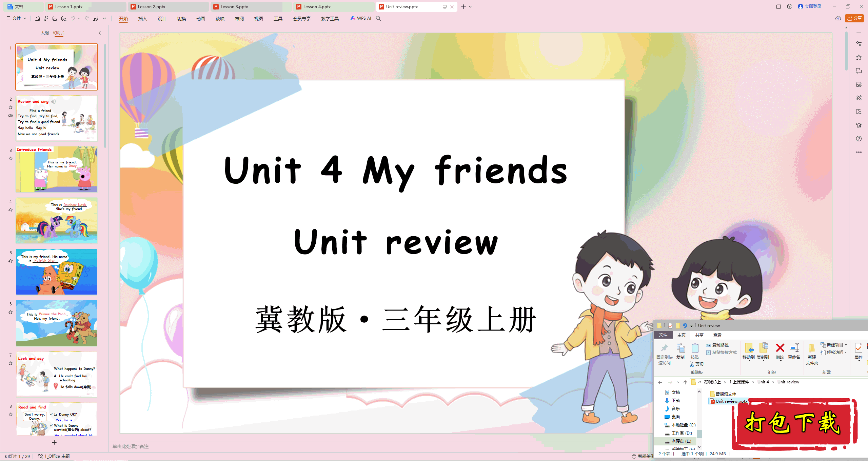Open the animation star icon in right sidebar

pyautogui.click(x=859, y=57)
